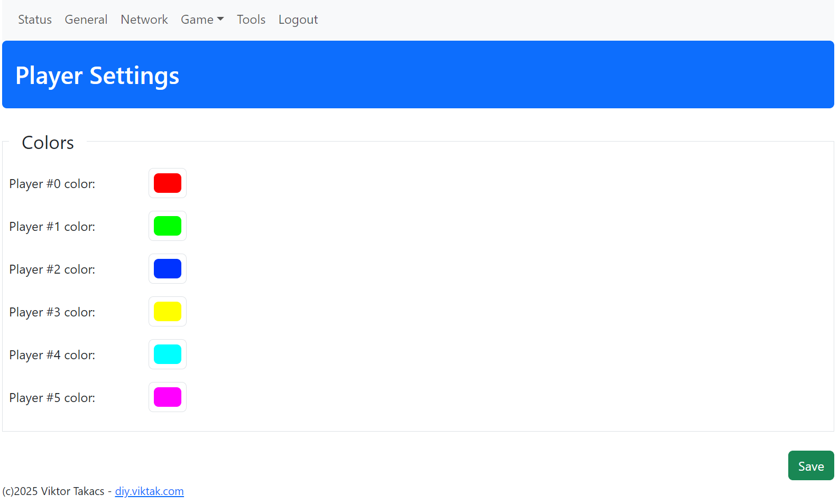Open the yellow Player #3 color picker
839x504 pixels.
point(168,312)
